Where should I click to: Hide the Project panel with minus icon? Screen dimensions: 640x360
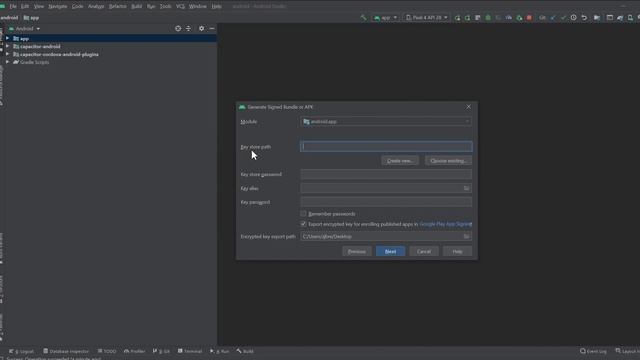point(212,29)
